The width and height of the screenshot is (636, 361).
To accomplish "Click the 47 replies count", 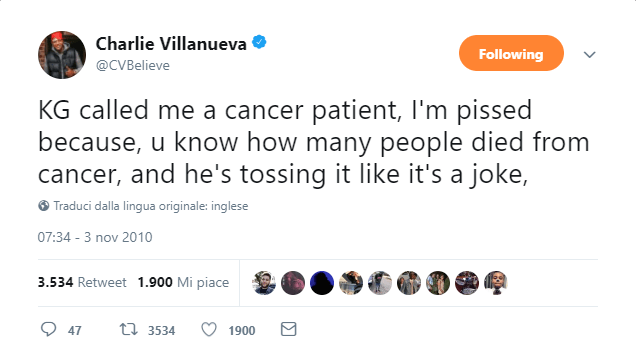I will pos(74,331).
